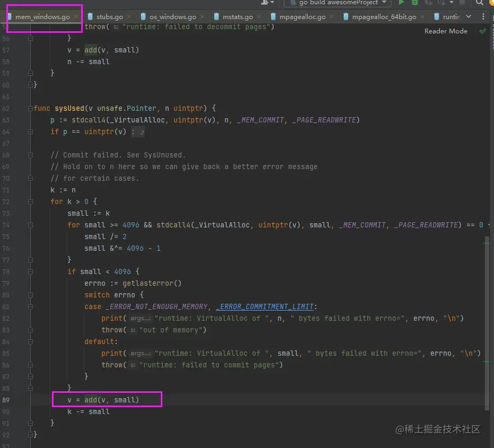Image resolution: width=494 pixels, height=448 pixels.
Task: Close the mpagealloc_64bit.go tab
Action: click(x=422, y=16)
